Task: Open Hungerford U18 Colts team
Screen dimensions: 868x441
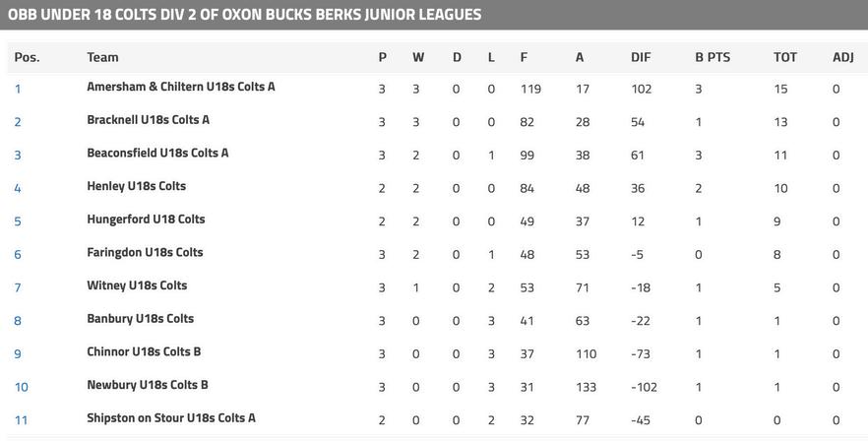Action: tap(146, 220)
